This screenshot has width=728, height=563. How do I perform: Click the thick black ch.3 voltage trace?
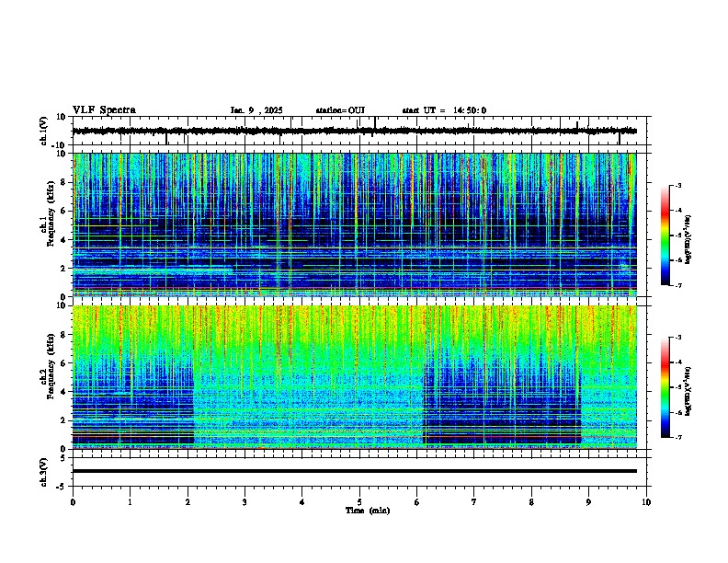355,471
